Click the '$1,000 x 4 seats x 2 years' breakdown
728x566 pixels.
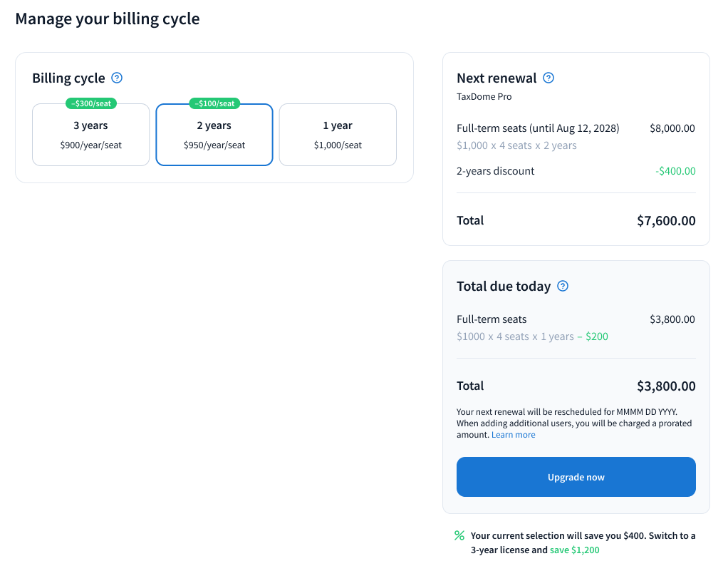(516, 145)
